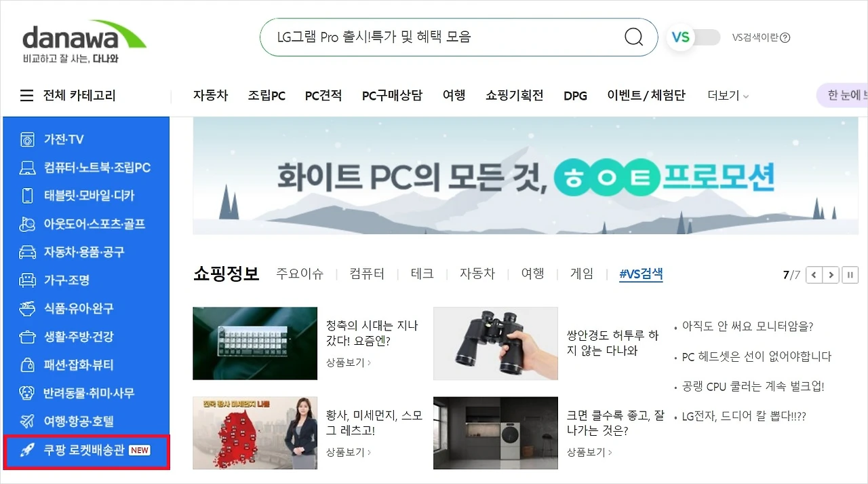Image resolution: width=868 pixels, height=484 pixels.
Task: Select the 조립PC menu item
Action: pyautogui.click(x=267, y=96)
